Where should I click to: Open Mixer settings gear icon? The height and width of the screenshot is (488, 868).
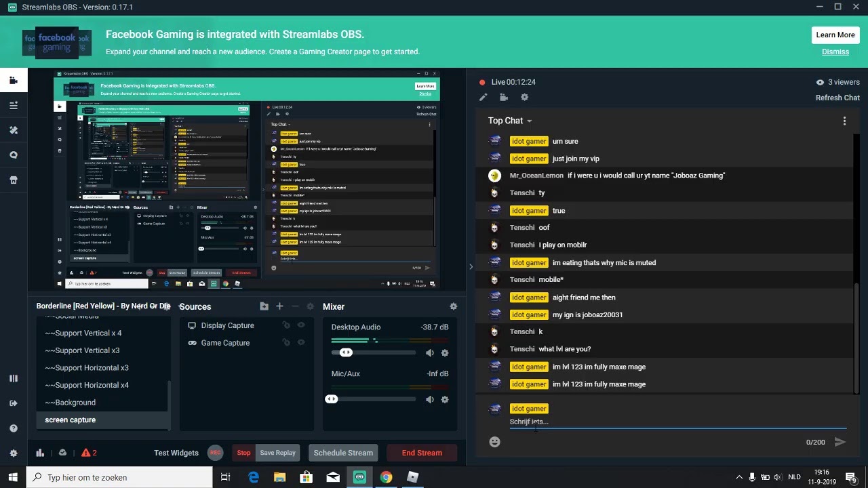(454, 306)
